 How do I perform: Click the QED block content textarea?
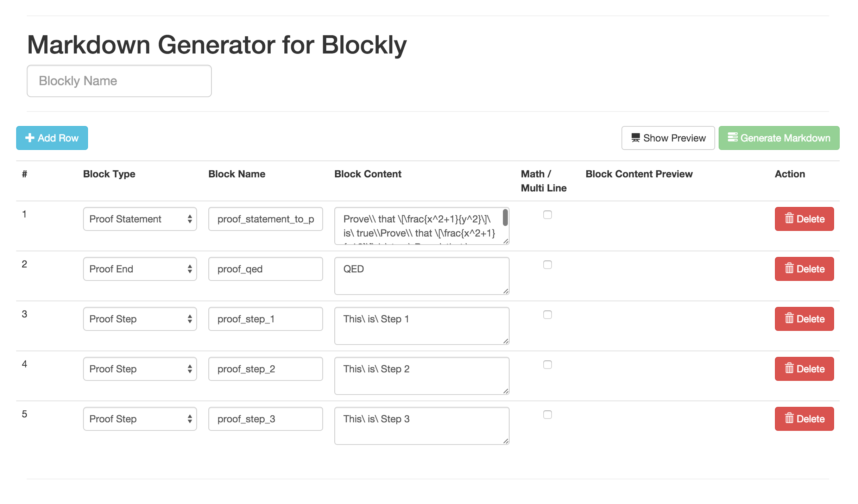click(421, 276)
